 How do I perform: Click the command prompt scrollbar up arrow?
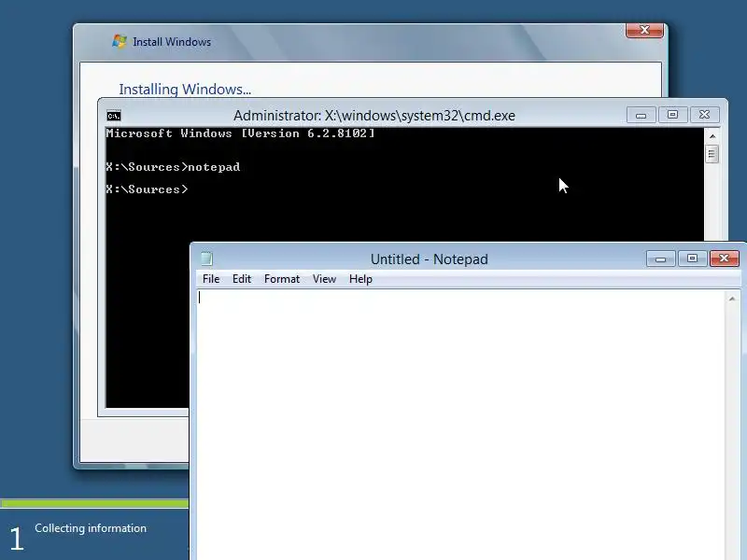[712, 136]
